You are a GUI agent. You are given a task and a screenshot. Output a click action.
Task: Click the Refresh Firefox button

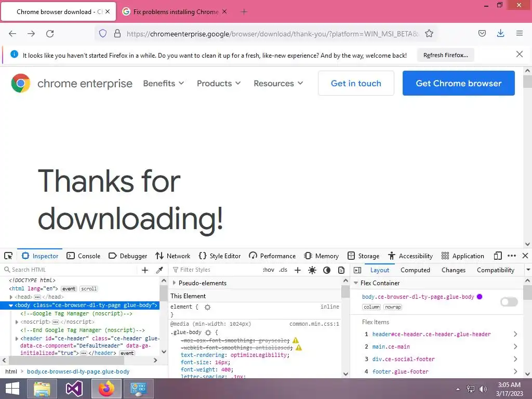pyautogui.click(x=445, y=55)
